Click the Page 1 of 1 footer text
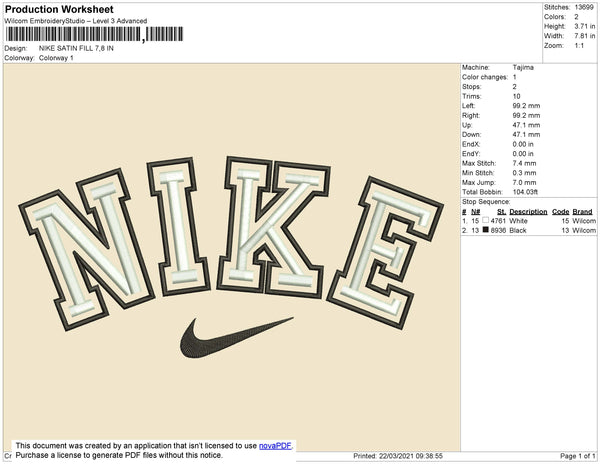600x464 pixels. point(577,456)
